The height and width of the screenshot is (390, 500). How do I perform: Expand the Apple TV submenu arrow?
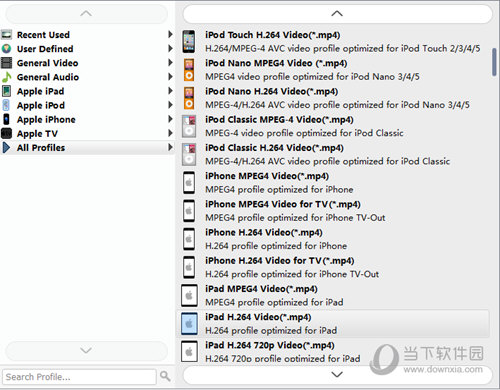click(170, 133)
